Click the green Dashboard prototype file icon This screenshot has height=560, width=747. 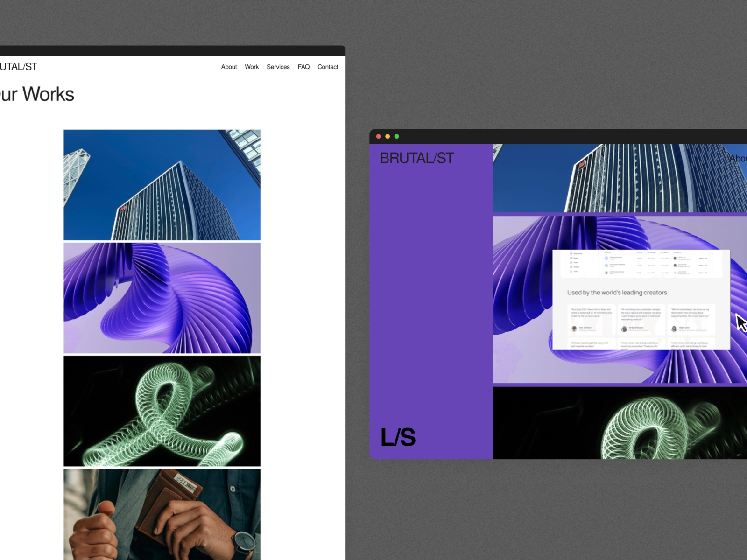pos(606,273)
